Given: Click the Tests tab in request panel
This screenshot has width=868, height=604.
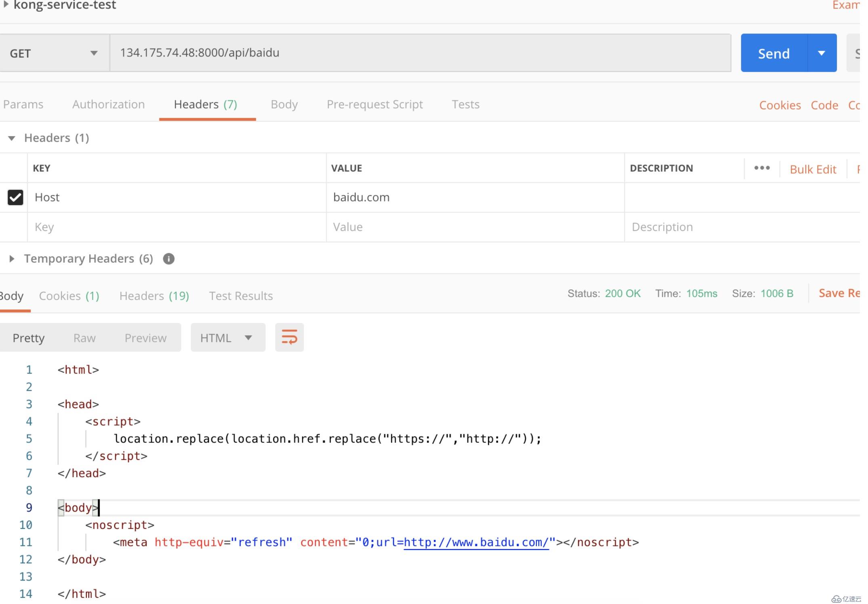Looking at the screenshot, I should pyautogui.click(x=465, y=104).
